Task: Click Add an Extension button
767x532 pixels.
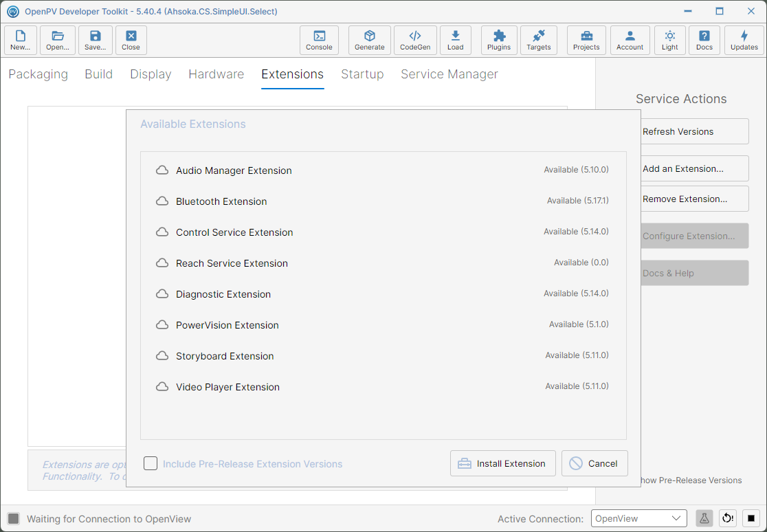Action: coord(695,168)
